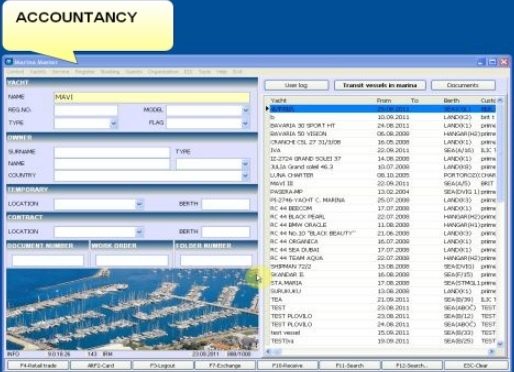Select the TEA yacht row
This screenshot has height=372, width=514.
[x=382, y=300]
